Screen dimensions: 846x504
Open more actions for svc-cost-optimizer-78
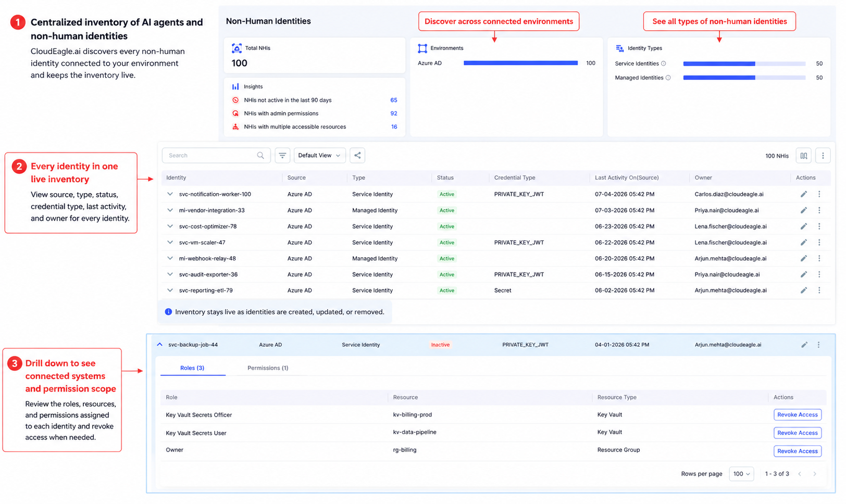(819, 226)
